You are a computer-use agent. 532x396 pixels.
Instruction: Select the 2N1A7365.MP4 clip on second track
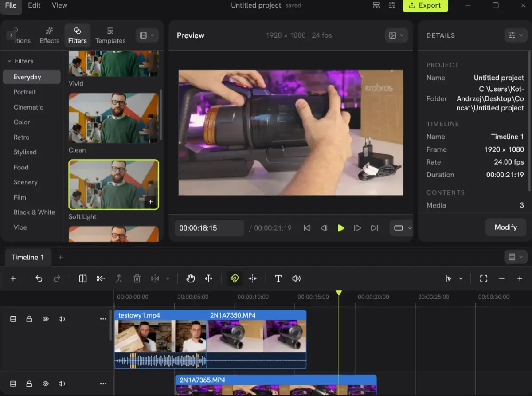tap(276, 385)
